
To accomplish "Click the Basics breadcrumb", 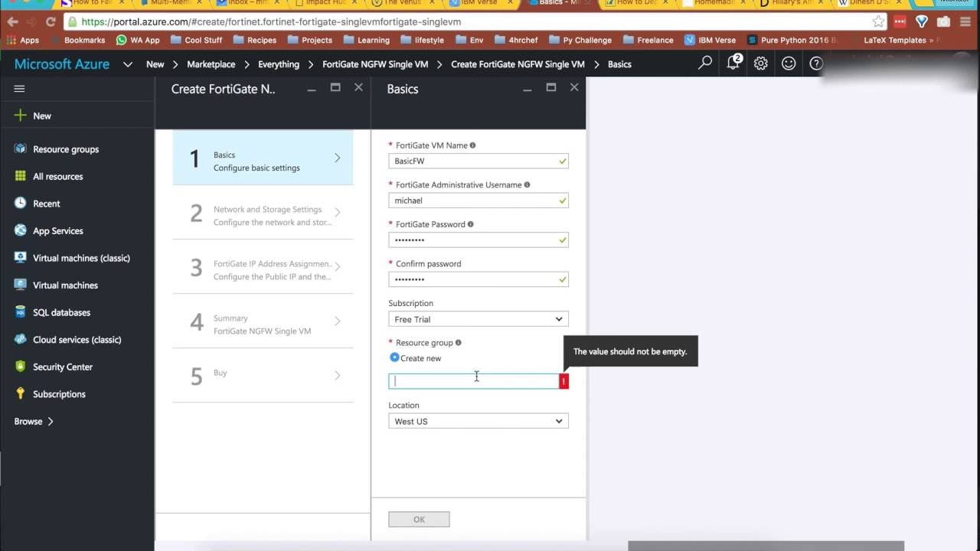I will point(619,64).
